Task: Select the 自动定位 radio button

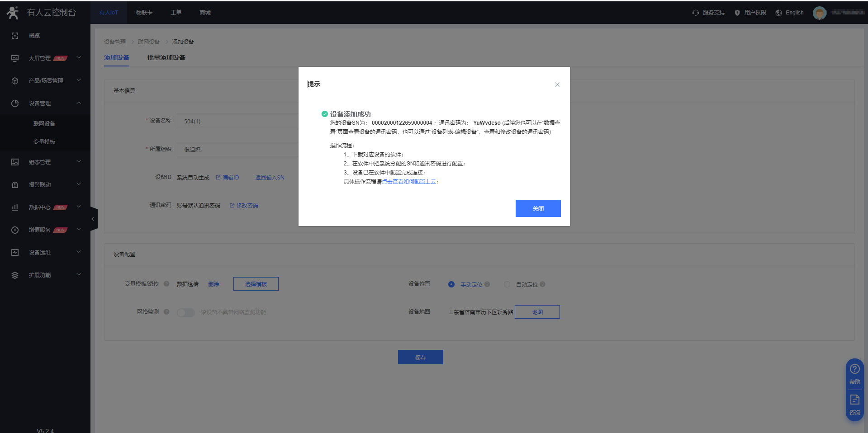Action: (x=507, y=284)
